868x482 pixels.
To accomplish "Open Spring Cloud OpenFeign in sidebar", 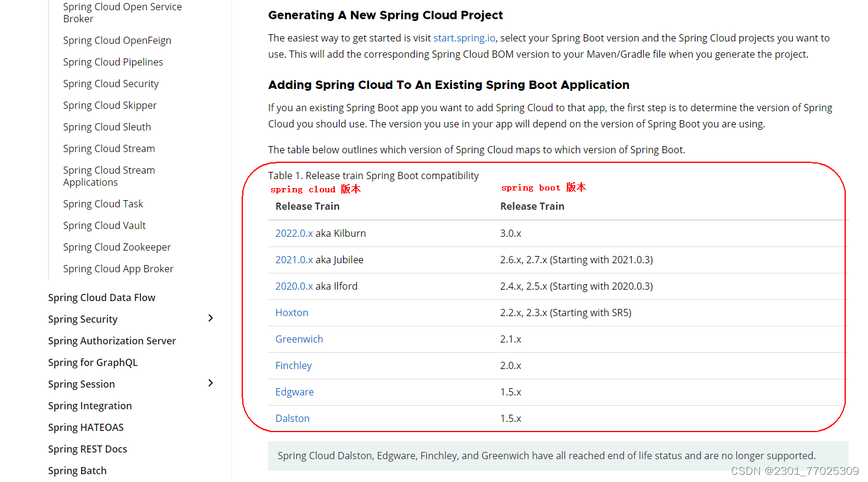I will (117, 40).
